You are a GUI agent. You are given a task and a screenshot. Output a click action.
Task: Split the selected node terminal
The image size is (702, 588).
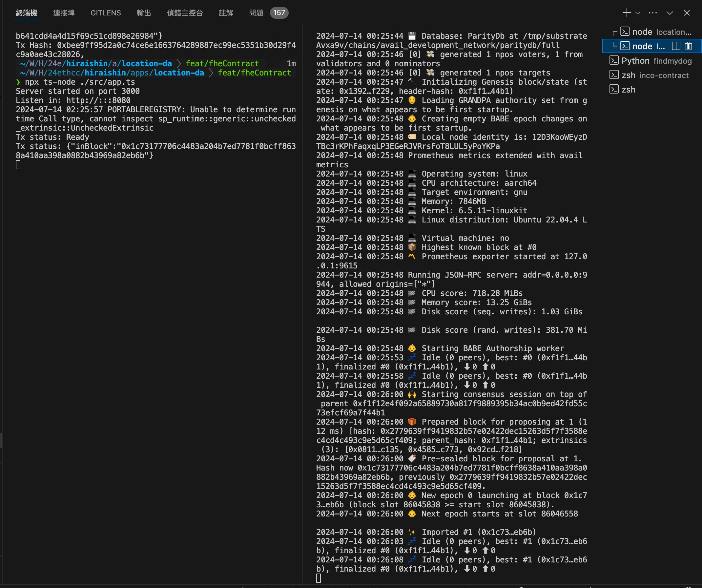click(676, 46)
